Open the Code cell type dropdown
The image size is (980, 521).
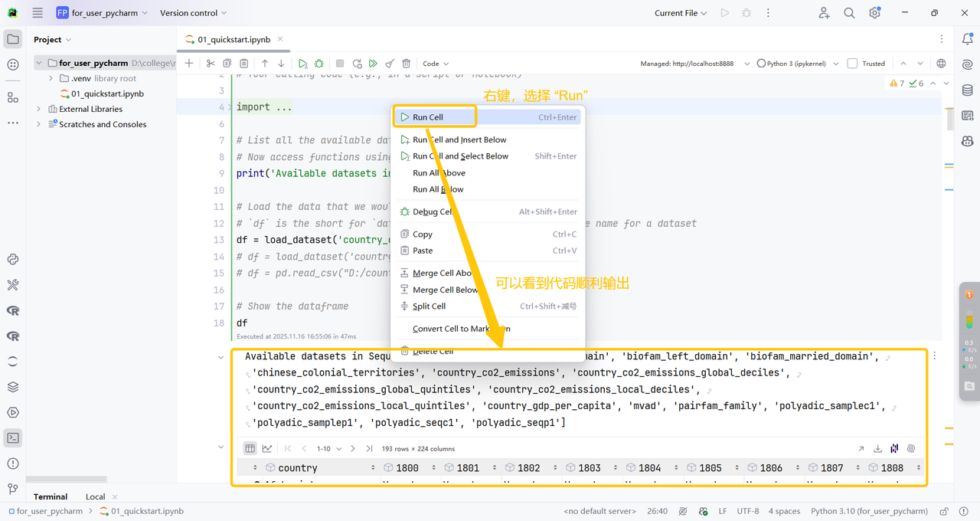click(436, 64)
